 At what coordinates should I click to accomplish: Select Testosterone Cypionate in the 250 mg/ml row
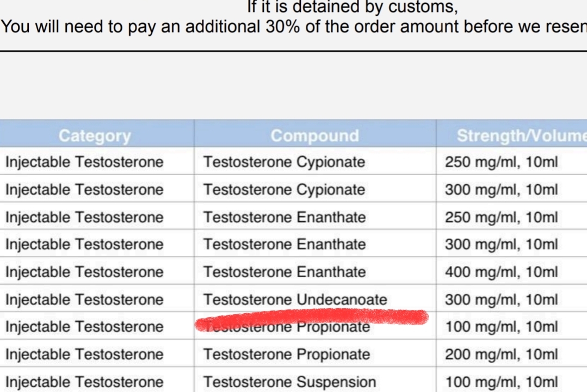pos(284,162)
